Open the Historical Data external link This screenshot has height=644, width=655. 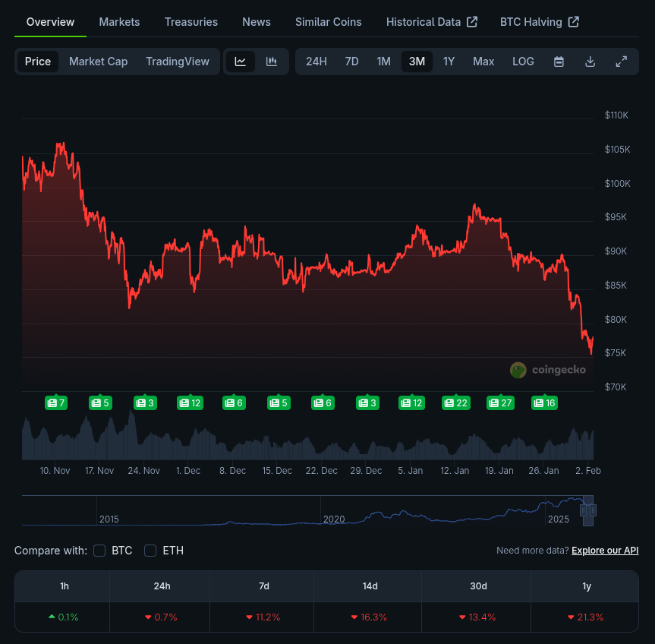pos(432,22)
